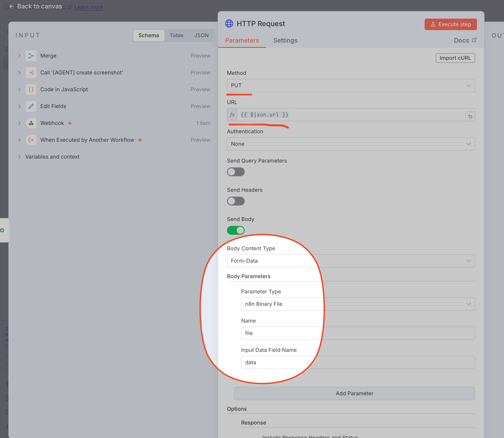Click the Name field containing file
504x438 pixels.
click(x=357, y=333)
